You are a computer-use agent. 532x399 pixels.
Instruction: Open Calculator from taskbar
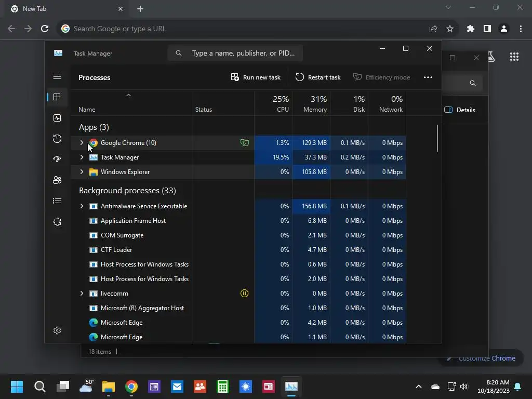click(222, 387)
